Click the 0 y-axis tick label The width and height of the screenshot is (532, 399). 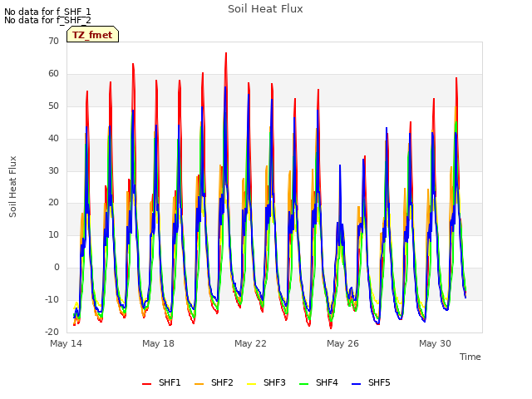coord(57,268)
